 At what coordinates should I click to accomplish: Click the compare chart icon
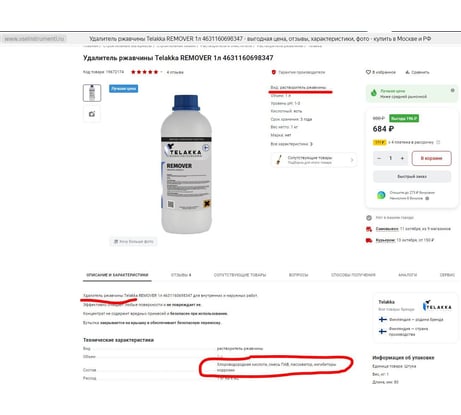click(x=407, y=72)
